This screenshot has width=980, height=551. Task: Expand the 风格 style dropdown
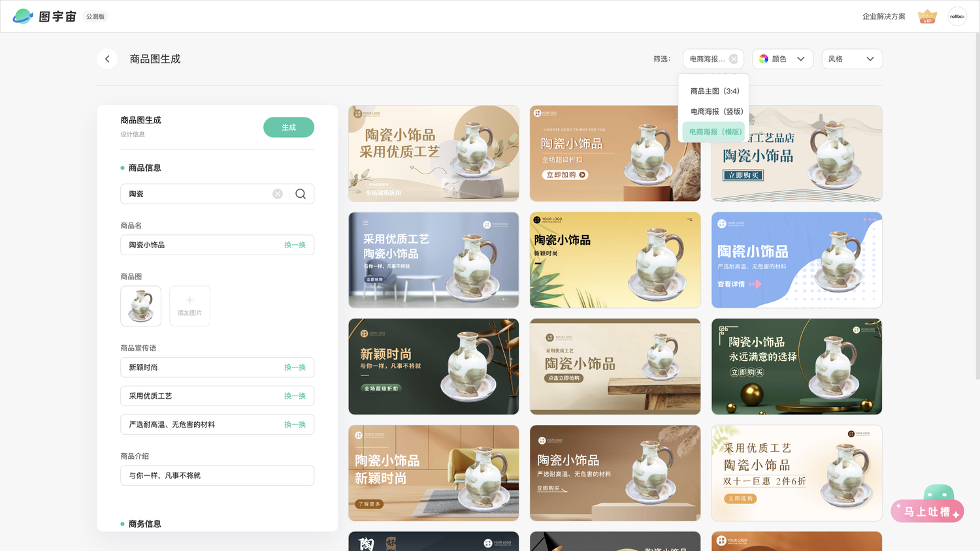click(x=852, y=59)
